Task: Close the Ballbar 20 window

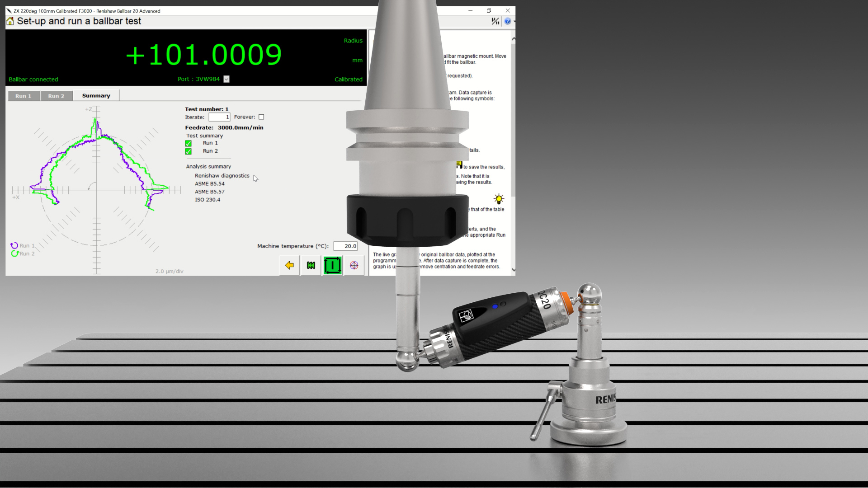Action: pyautogui.click(x=508, y=11)
